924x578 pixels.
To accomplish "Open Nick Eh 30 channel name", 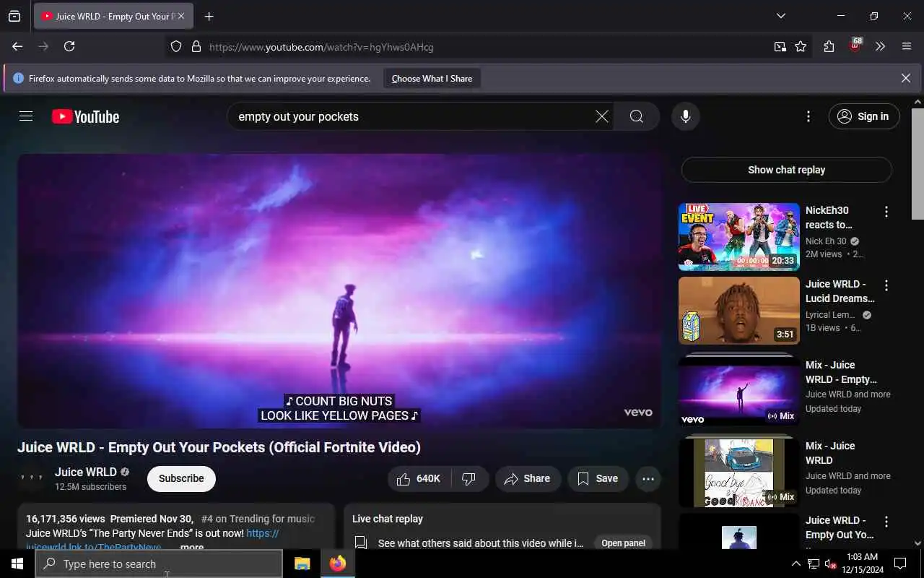I will [826, 241].
